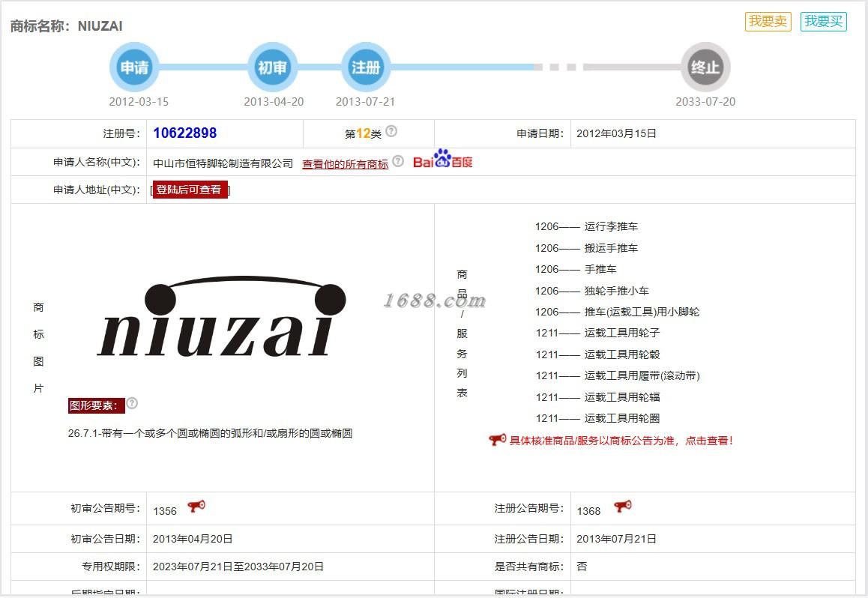Image resolution: width=868 pixels, height=598 pixels.
Task: Click the 注册公告期号 value 1368
Action: (x=588, y=511)
